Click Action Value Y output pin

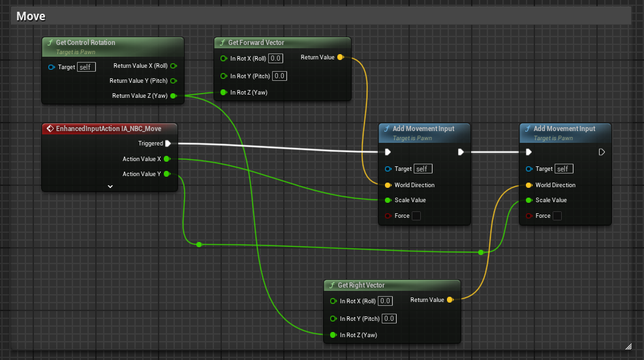click(x=167, y=174)
